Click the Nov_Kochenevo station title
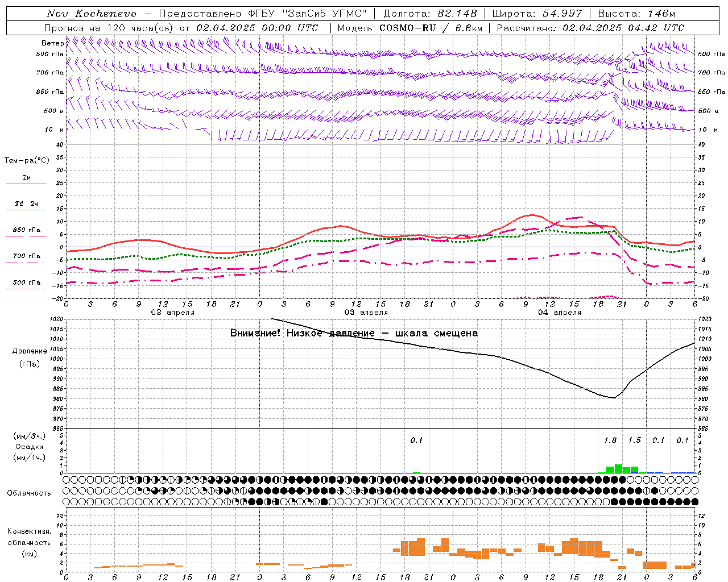This screenshot has height=582, width=728. 92,14
